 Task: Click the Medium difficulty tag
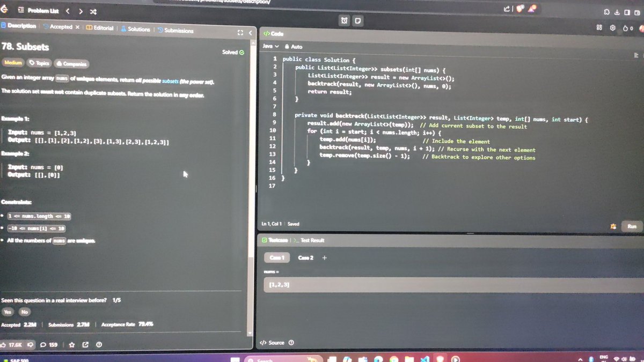coord(13,63)
